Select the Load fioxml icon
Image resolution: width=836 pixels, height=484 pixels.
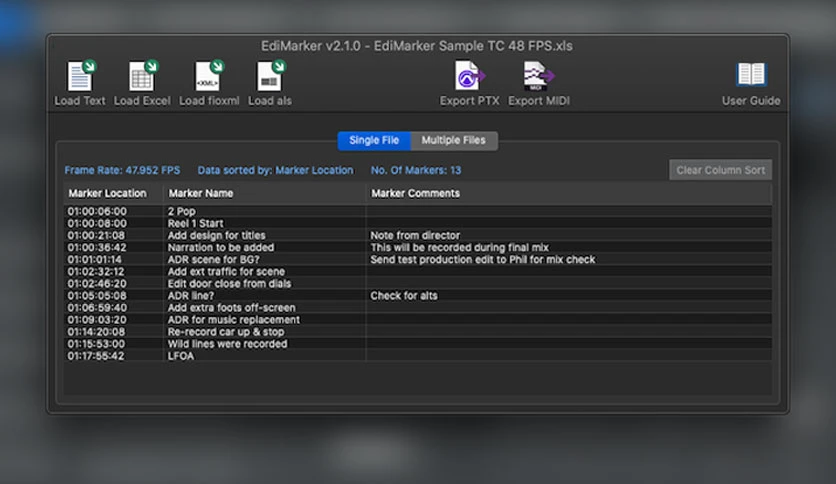coord(208,76)
